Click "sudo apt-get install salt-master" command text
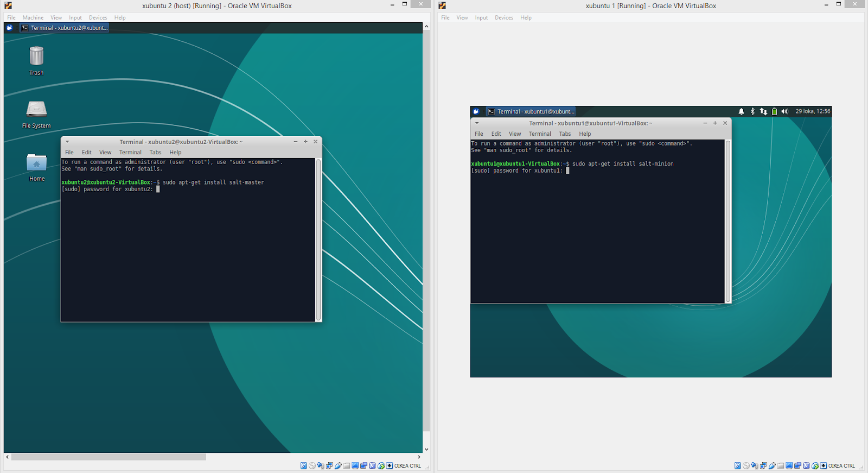The height and width of the screenshot is (473, 868). (x=214, y=182)
